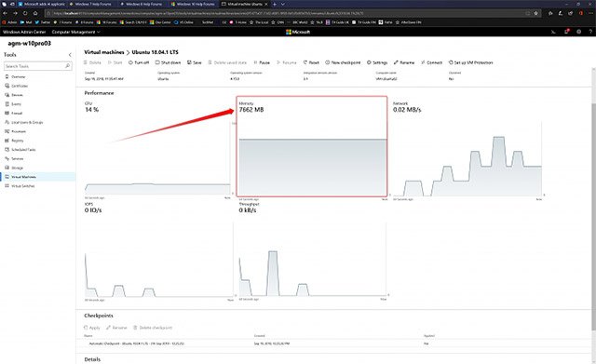Connect to the virtual machine
The image size is (596, 364).
432,62
